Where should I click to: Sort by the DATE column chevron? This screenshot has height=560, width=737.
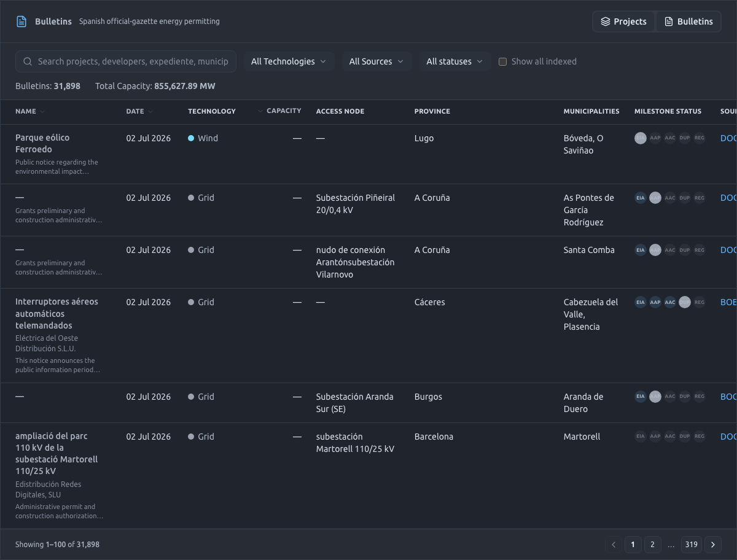pos(150,112)
